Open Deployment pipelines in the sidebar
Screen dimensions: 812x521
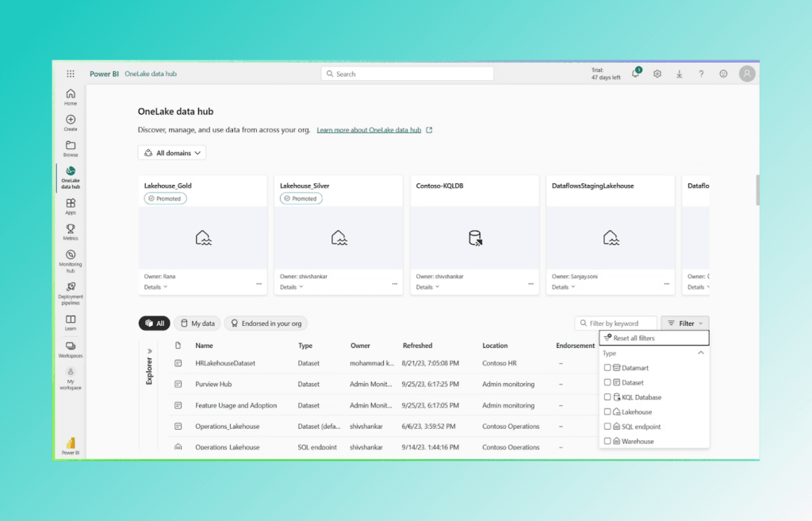(x=71, y=293)
